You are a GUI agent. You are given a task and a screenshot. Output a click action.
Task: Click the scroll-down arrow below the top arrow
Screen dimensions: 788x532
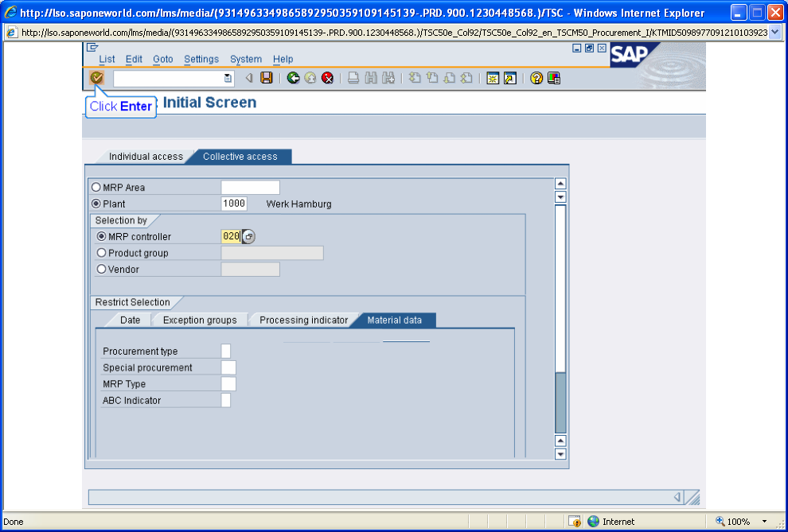coord(560,196)
